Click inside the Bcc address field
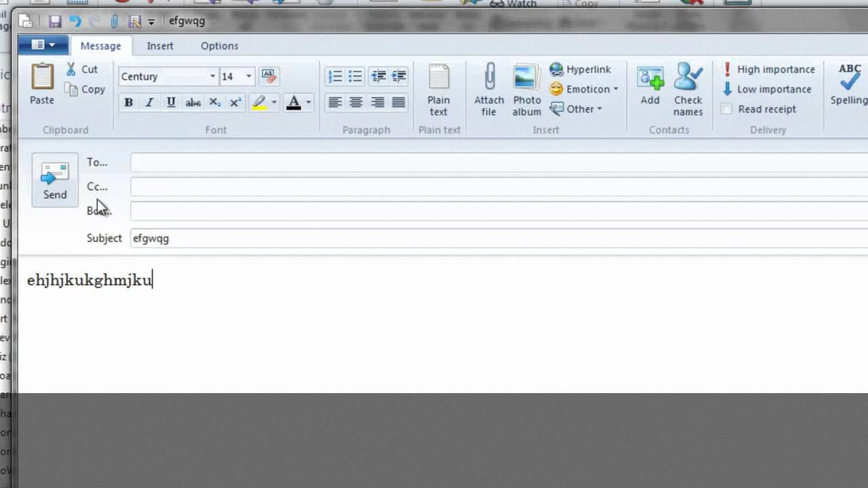Screen dimensions: 868x488 (x=499, y=211)
